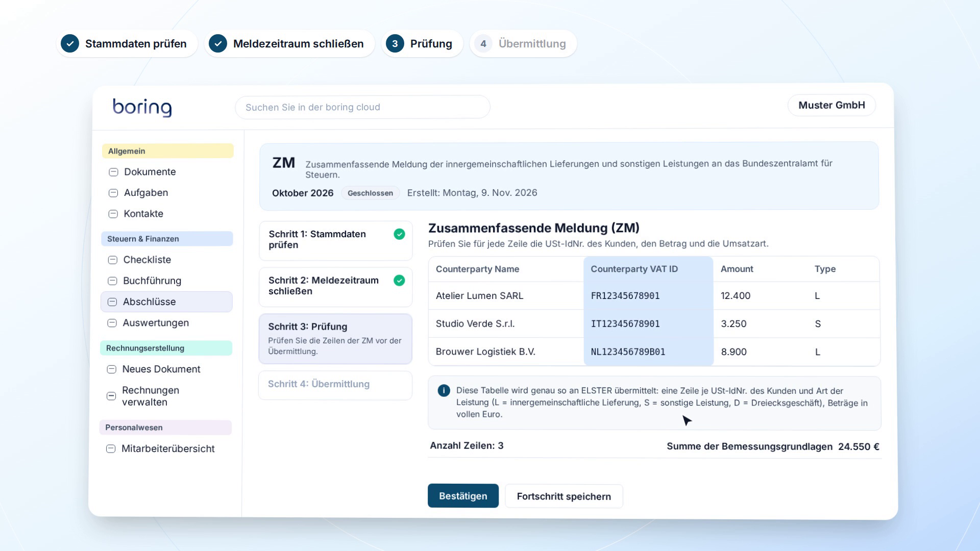
Task: Click the checkmark icon of Meldezeitraum schließen step
Action: (x=218, y=43)
